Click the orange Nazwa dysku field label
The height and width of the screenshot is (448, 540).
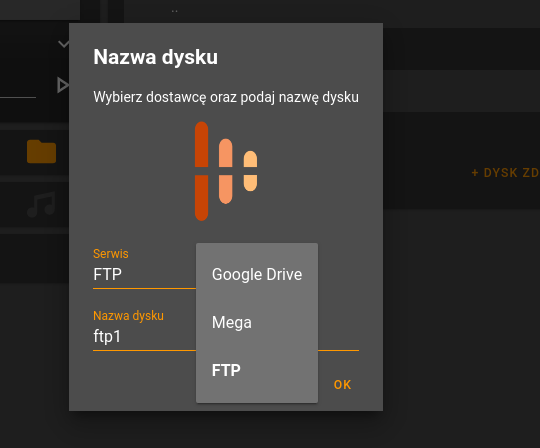[x=128, y=316]
